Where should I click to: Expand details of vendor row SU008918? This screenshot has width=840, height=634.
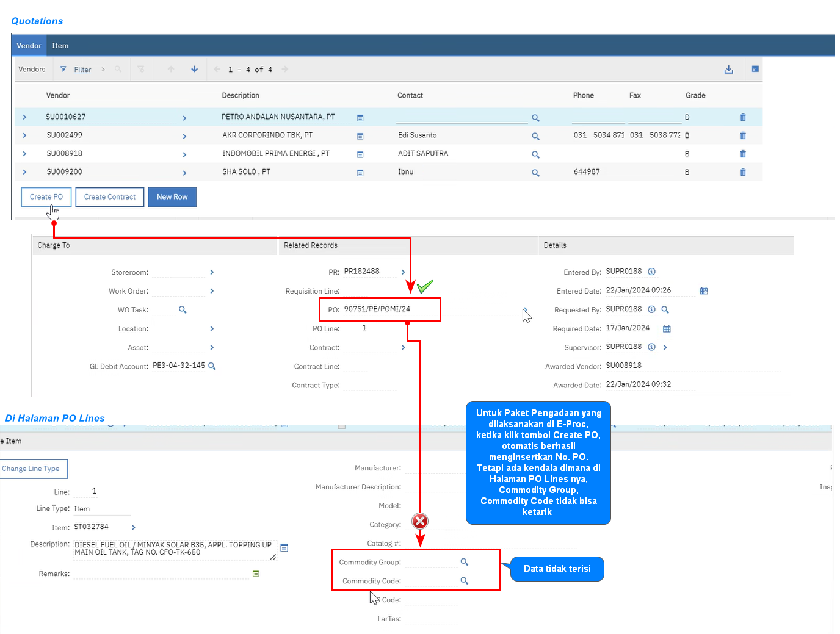coord(24,154)
